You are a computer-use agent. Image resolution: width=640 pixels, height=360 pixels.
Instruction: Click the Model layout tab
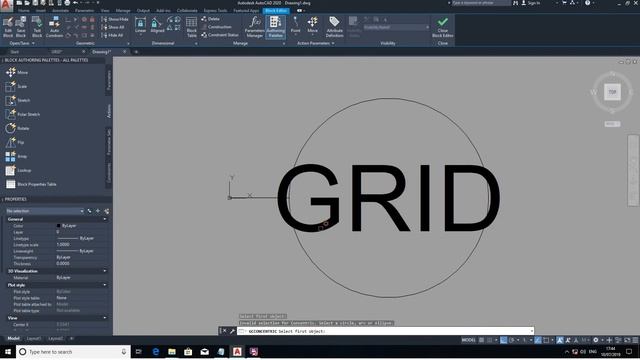point(13,338)
